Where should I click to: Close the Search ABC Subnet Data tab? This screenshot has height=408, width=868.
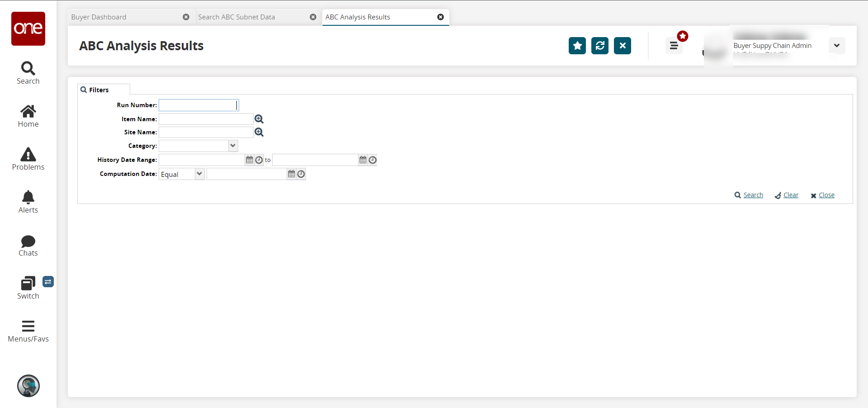tap(313, 17)
